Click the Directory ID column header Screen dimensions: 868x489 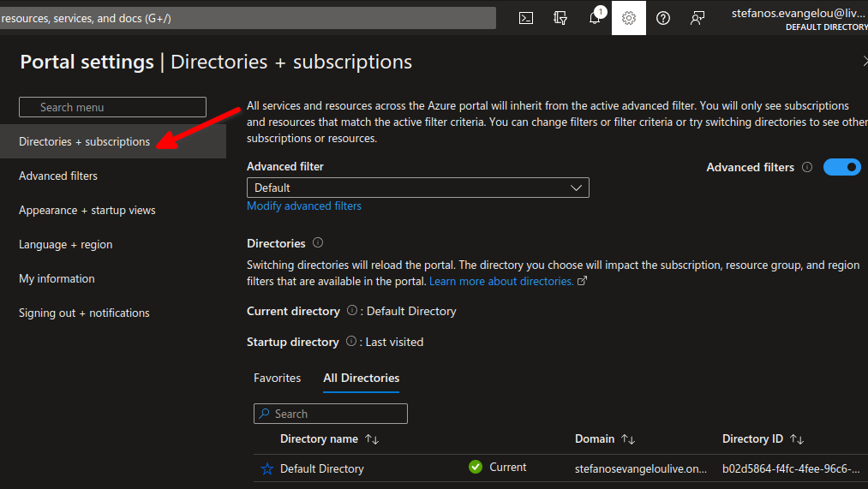point(752,438)
